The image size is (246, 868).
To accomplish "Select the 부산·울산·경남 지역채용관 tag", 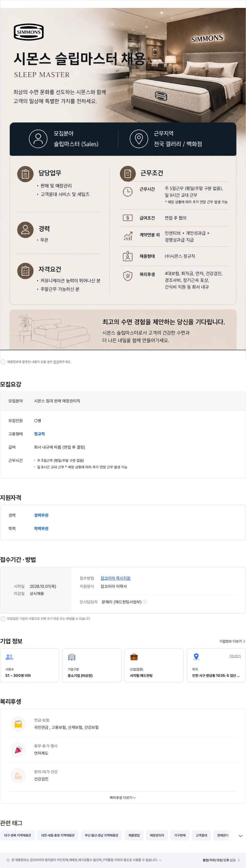I will click(101, 835).
